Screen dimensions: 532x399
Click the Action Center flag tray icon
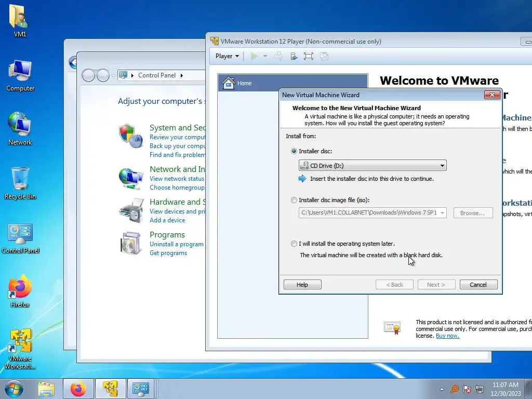click(467, 389)
